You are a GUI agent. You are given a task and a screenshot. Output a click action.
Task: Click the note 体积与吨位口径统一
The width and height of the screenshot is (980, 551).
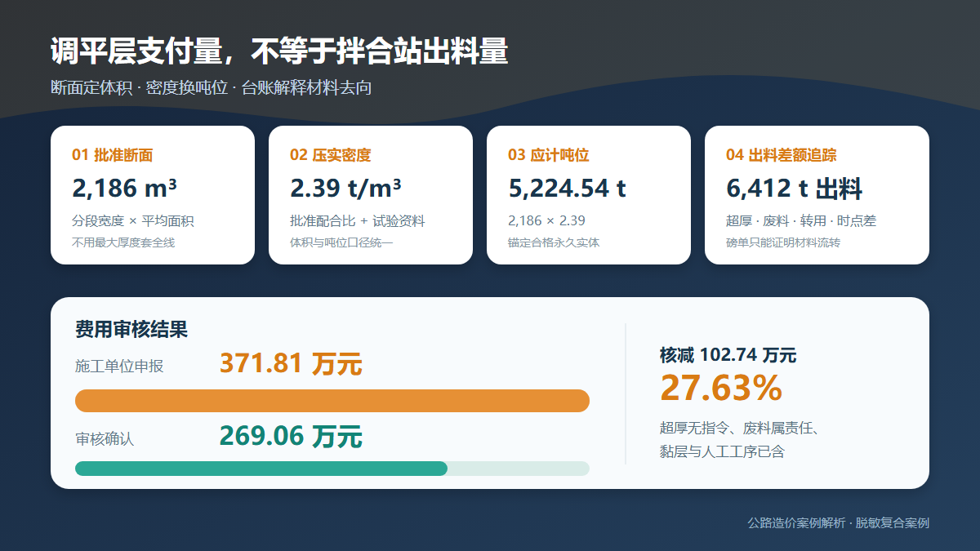pyautogui.click(x=341, y=242)
